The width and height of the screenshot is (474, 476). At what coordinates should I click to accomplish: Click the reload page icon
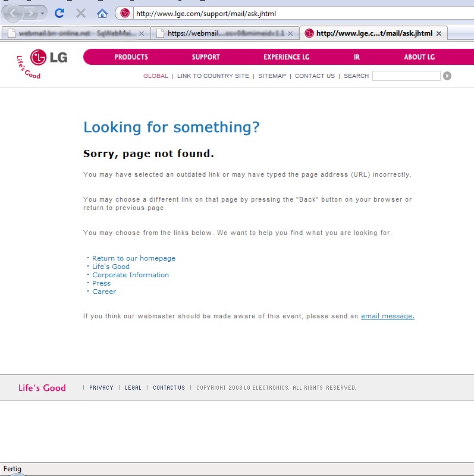59,13
